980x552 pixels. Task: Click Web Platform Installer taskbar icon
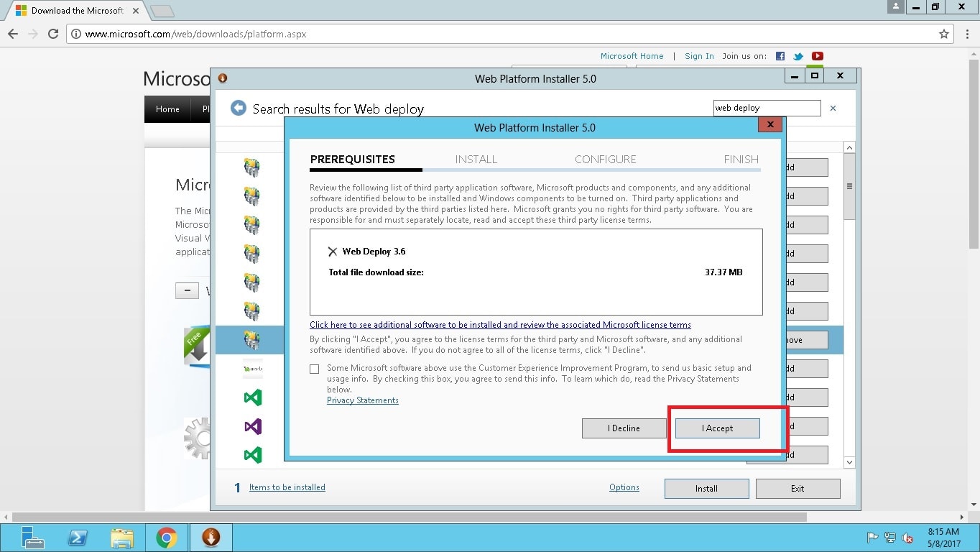211,538
